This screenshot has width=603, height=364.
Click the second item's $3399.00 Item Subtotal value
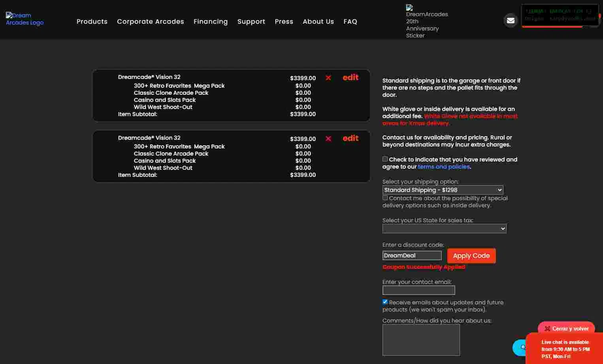point(303,175)
